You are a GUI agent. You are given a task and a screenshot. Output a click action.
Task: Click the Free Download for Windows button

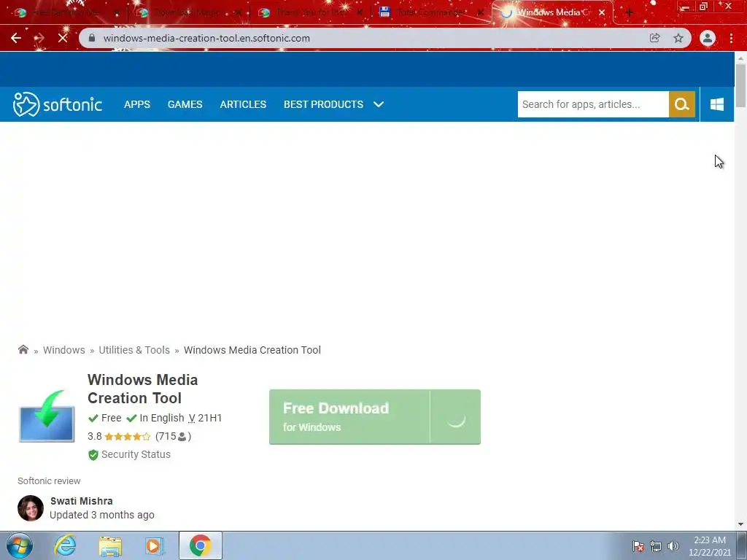[x=375, y=417]
